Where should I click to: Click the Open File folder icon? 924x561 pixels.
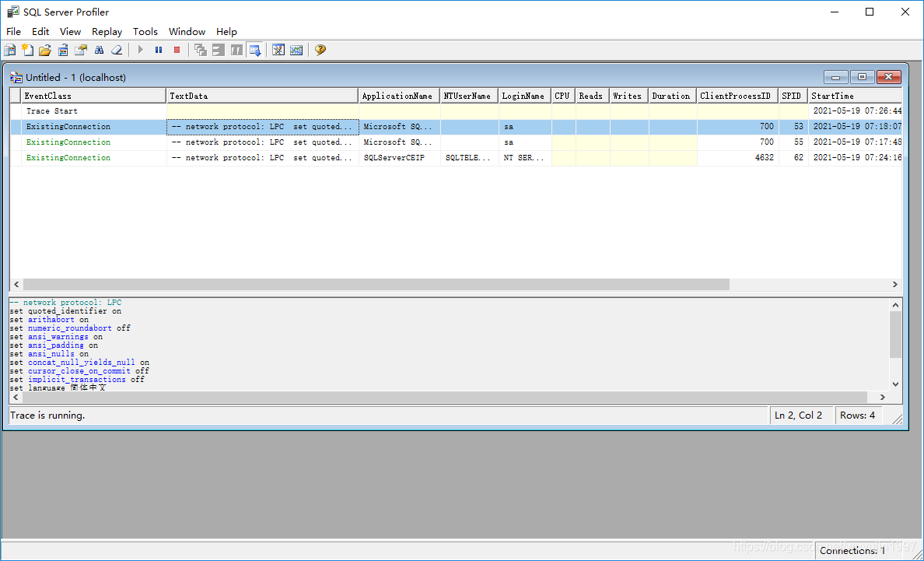[45, 50]
